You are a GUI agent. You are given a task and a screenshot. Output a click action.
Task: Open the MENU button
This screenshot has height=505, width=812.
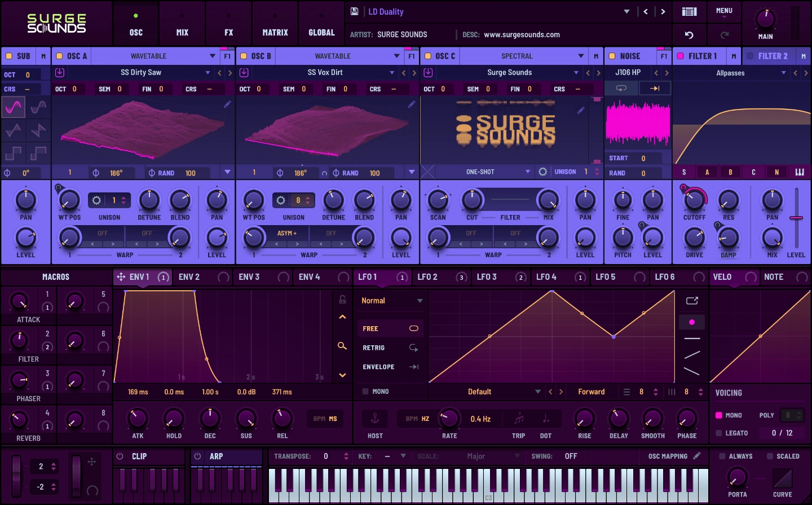tap(724, 11)
